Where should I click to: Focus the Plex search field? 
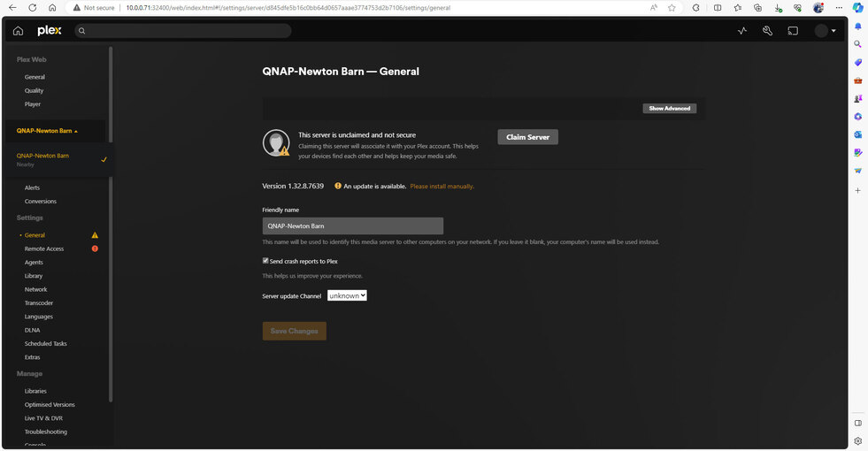[182, 30]
